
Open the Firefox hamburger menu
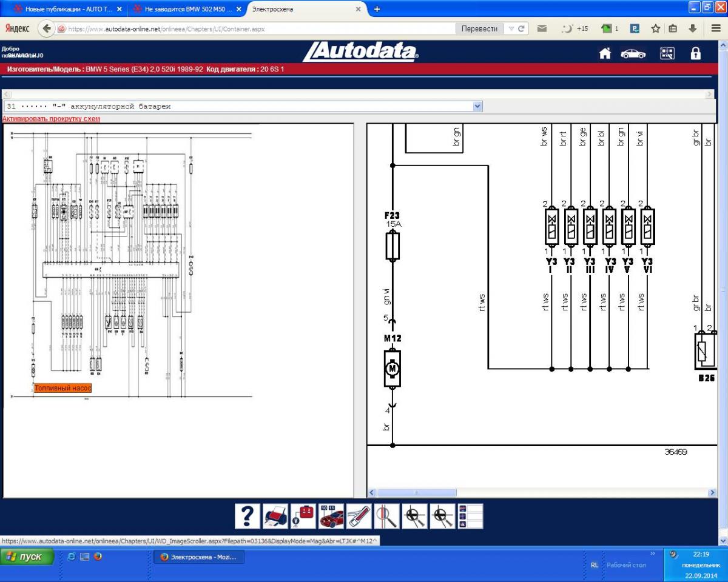[x=716, y=28]
